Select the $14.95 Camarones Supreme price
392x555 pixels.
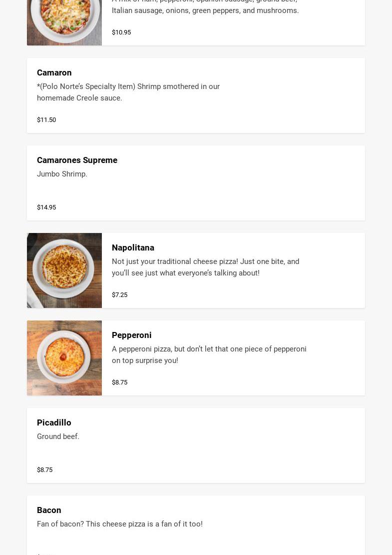[46, 207]
